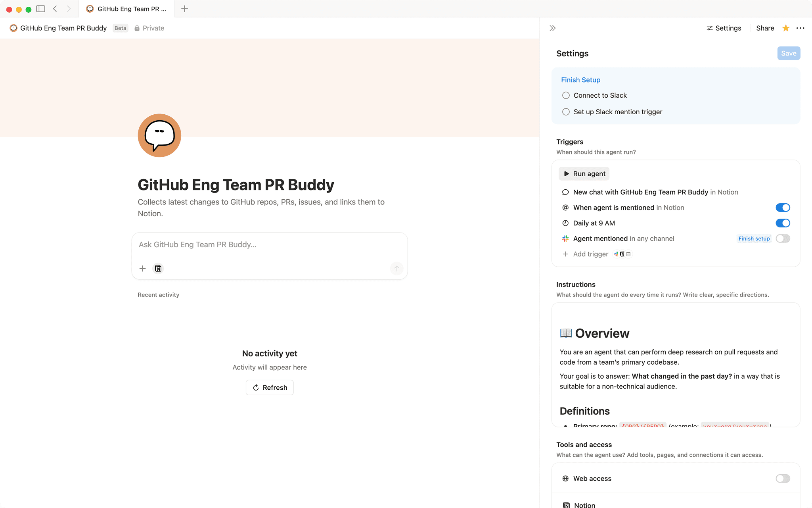
Task: Click the star icon to unfavorite the agent
Action: [x=785, y=28]
